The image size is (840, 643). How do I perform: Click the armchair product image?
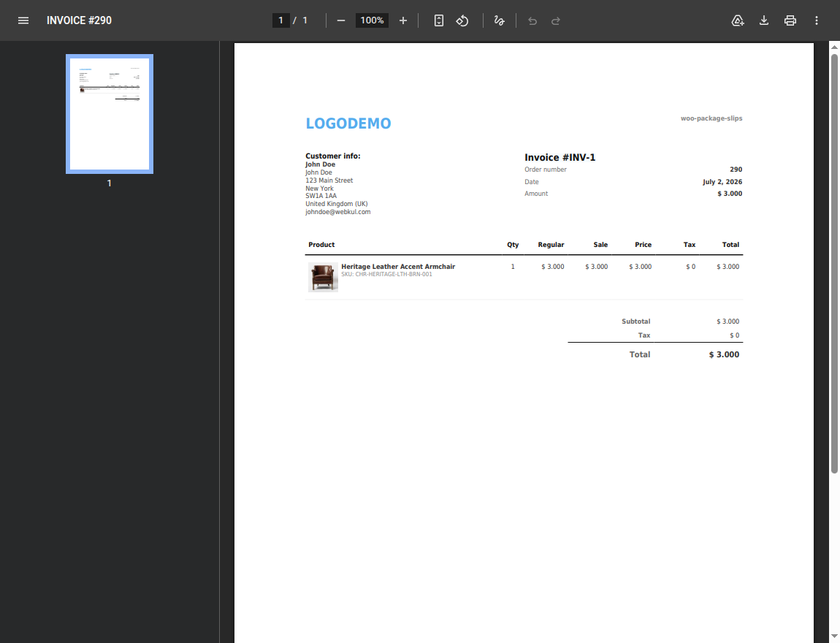coord(323,277)
